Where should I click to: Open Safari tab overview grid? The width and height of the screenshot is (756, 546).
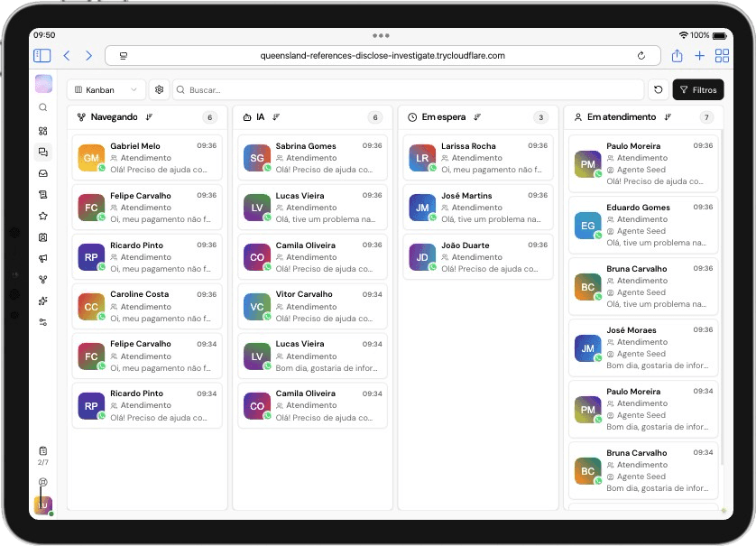point(722,56)
